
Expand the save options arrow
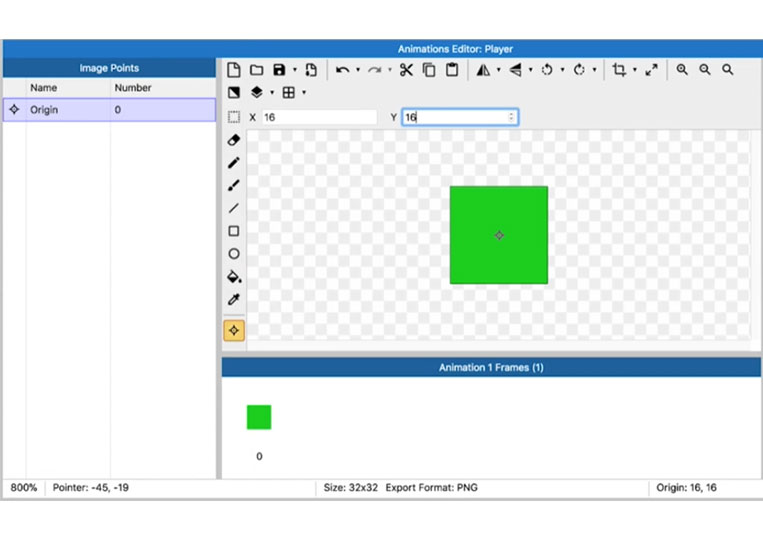tap(294, 70)
